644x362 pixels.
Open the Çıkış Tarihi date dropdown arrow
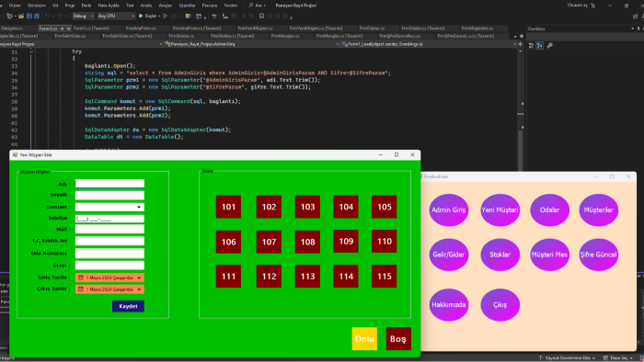139,289
